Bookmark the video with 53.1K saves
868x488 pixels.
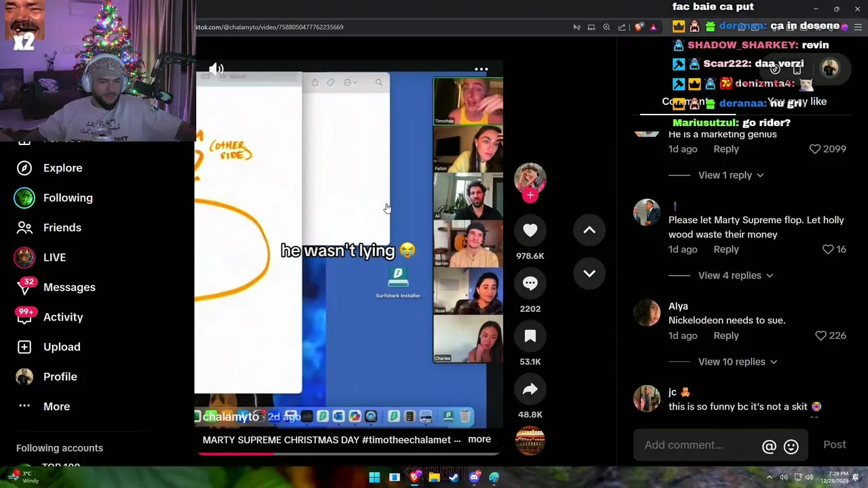pos(530,336)
